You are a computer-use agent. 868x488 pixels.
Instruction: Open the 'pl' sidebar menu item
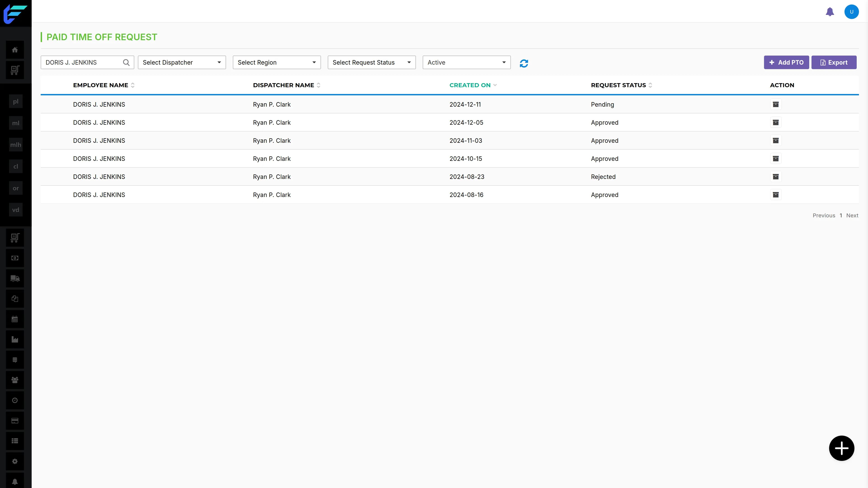coord(16,101)
